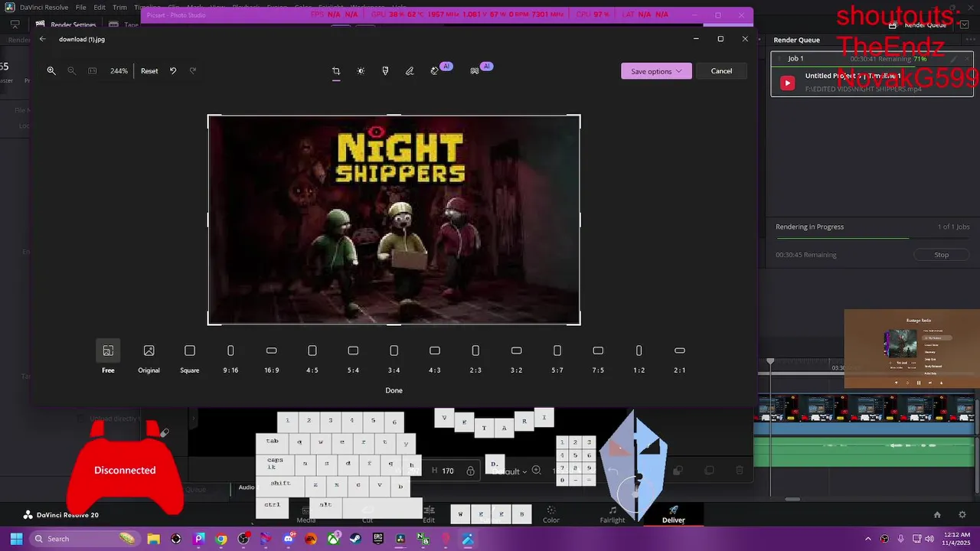
Task: Open DaVinci Resolve project settings gear
Action: tap(962, 515)
